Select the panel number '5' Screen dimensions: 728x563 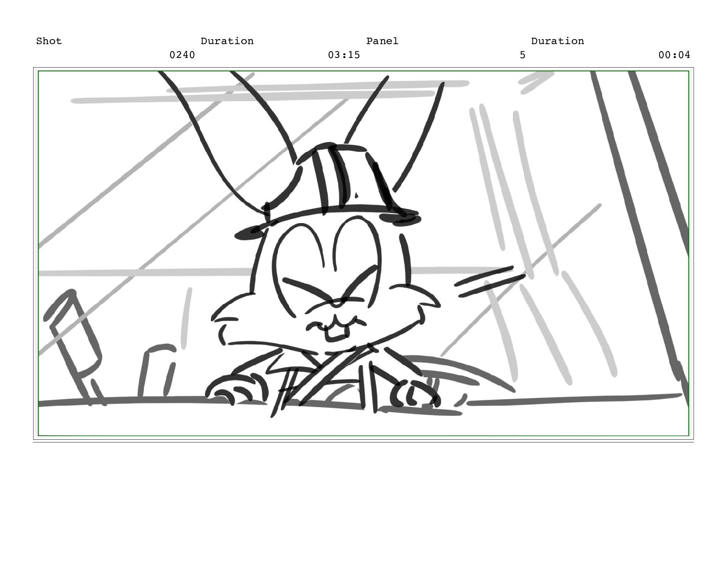click(x=523, y=55)
